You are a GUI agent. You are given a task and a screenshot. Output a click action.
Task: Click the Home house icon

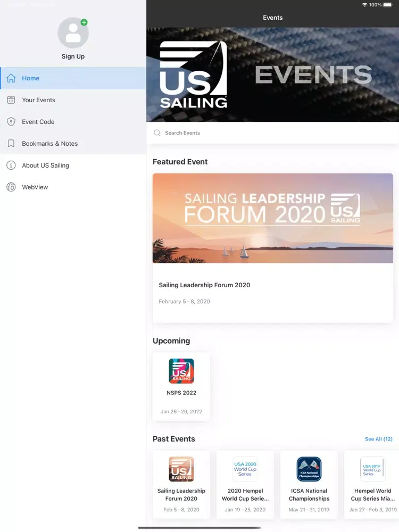[11, 78]
